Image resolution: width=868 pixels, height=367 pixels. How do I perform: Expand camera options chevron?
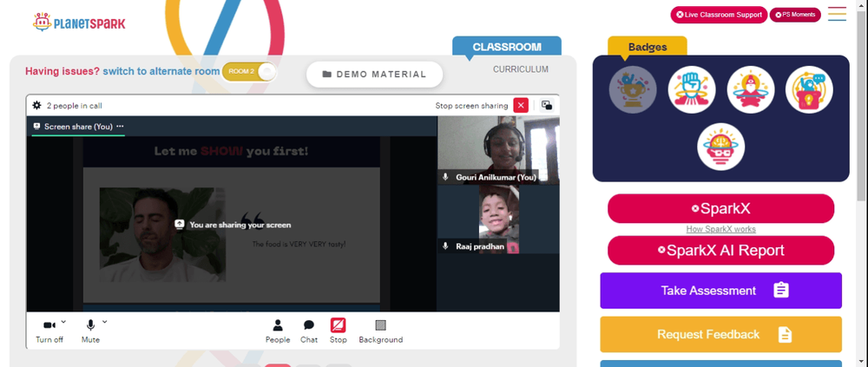coord(63,322)
